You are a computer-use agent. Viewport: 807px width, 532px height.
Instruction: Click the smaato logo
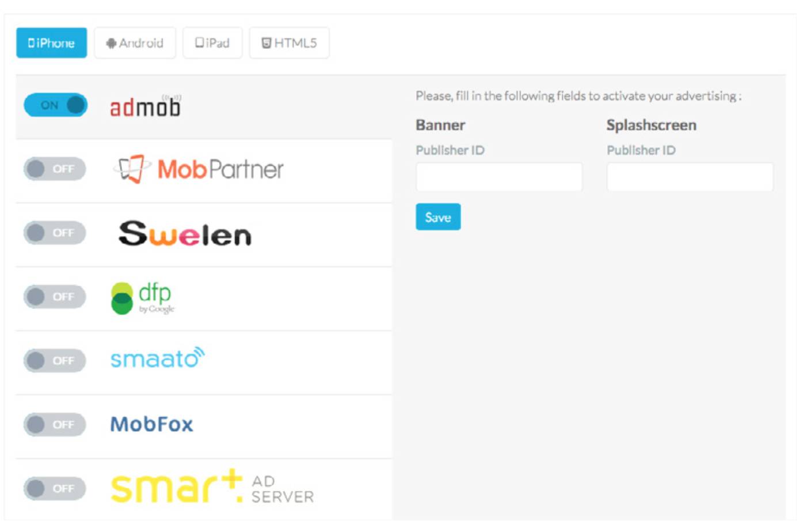(x=157, y=358)
